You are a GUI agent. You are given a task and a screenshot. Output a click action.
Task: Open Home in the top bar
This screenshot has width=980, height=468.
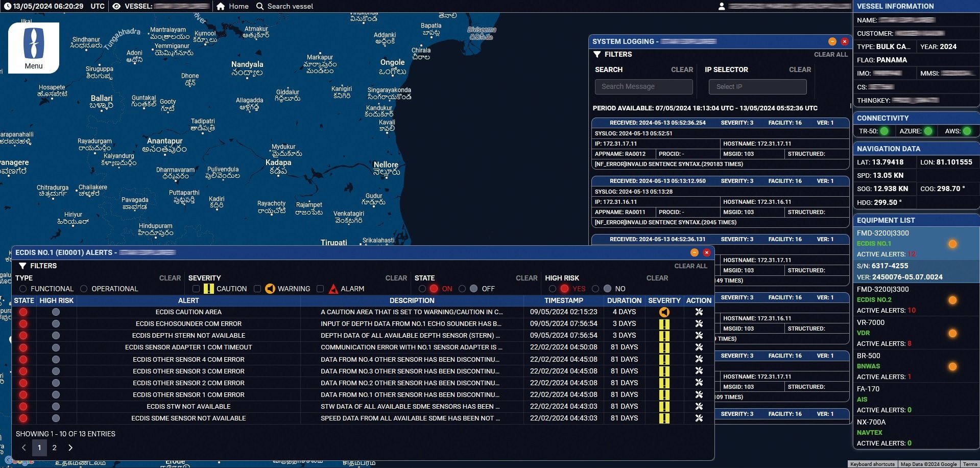(x=232, y=6)
